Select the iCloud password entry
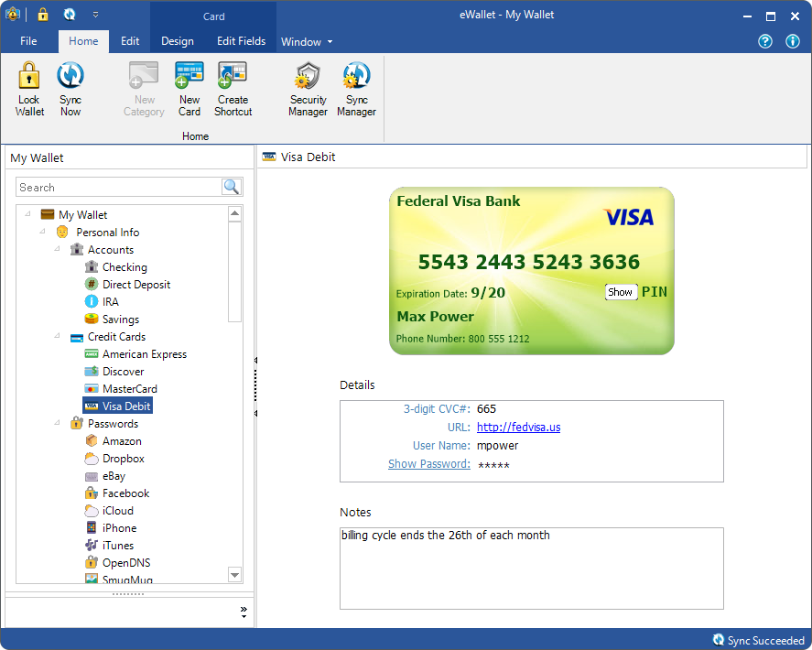 pos(118,510)
